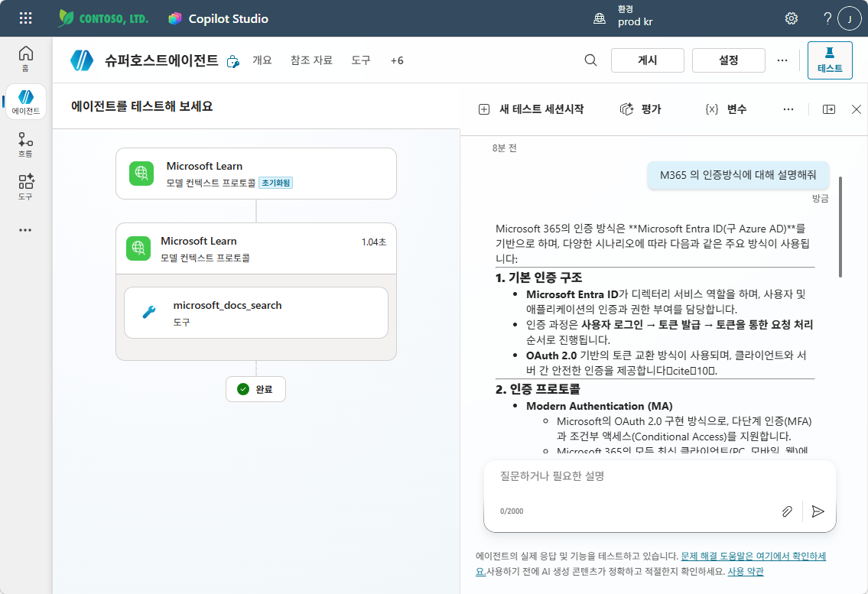Click the edit agent icon beside 슈퍼호스트에이전트

coord(233,61)
